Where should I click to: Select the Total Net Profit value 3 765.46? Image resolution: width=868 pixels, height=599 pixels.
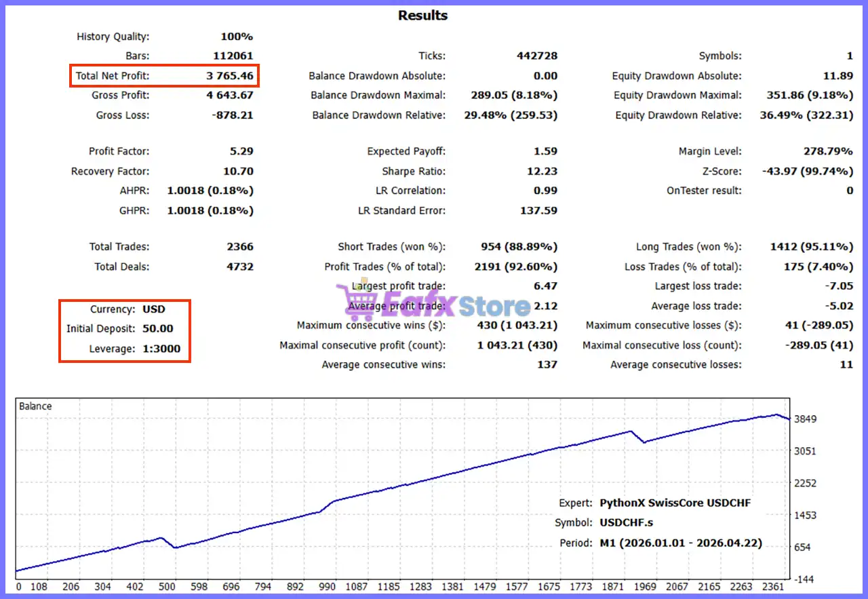point(230,76)
